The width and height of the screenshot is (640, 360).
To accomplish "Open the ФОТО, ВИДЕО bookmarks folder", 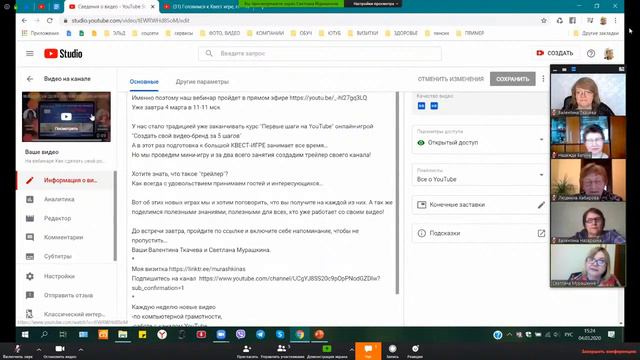I will (x=220, y=33).
